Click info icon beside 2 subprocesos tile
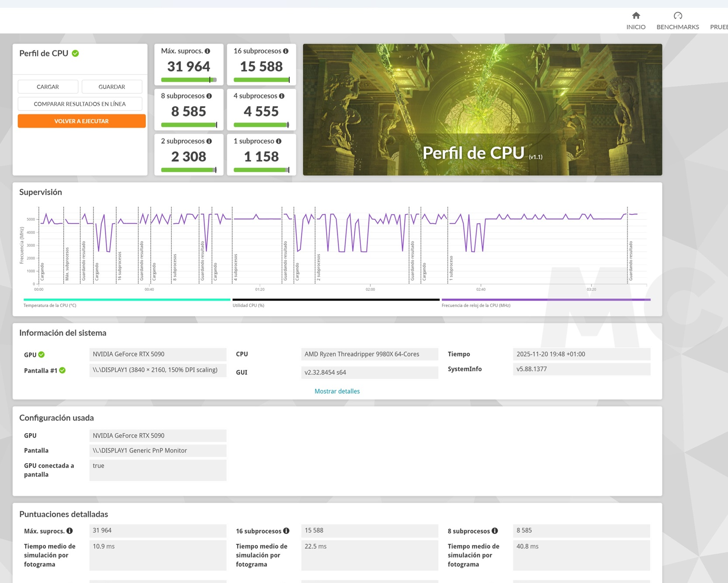The image size is (728, 583). [x=209, y=141]
